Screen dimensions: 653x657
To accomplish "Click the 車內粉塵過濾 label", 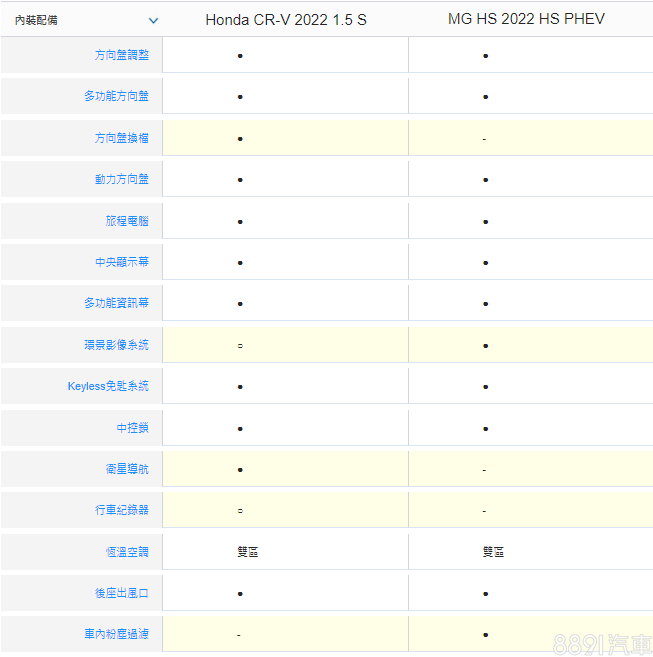I will 116,634.
